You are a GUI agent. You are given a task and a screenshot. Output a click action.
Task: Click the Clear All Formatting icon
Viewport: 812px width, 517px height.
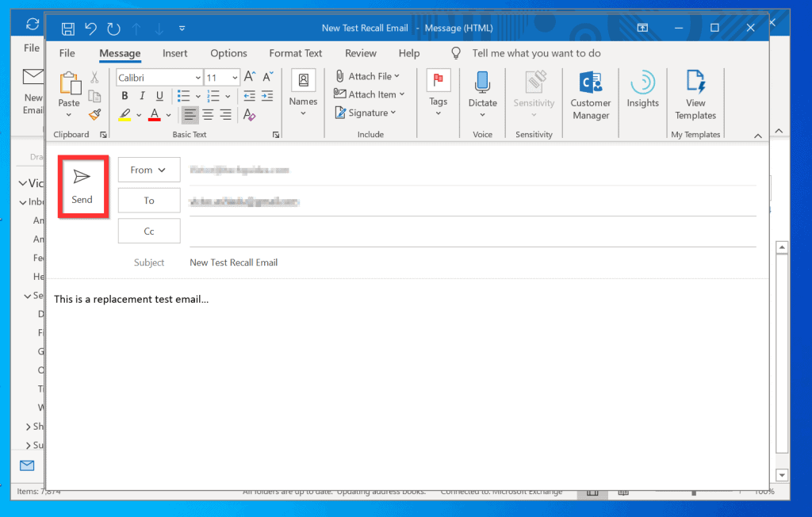tap(250, 115)
